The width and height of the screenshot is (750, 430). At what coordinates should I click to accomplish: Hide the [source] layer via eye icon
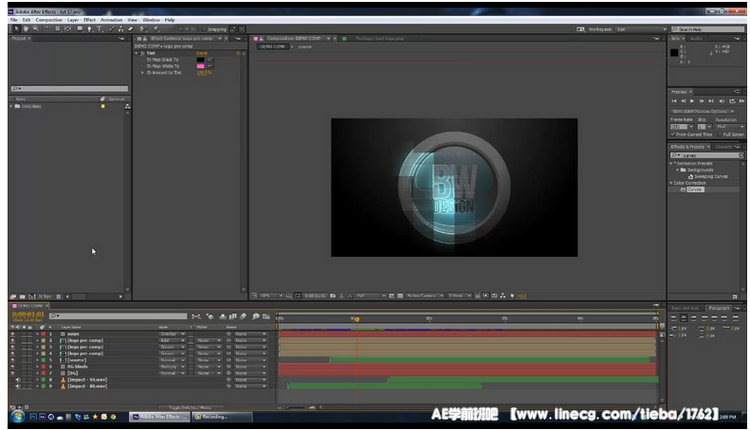coord(12,360)
